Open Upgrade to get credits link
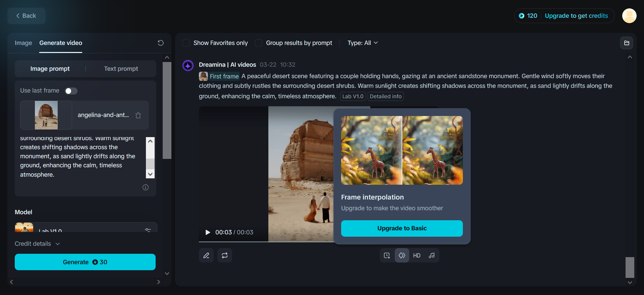Viewport: 644px width, 295px height. (576, 16)
